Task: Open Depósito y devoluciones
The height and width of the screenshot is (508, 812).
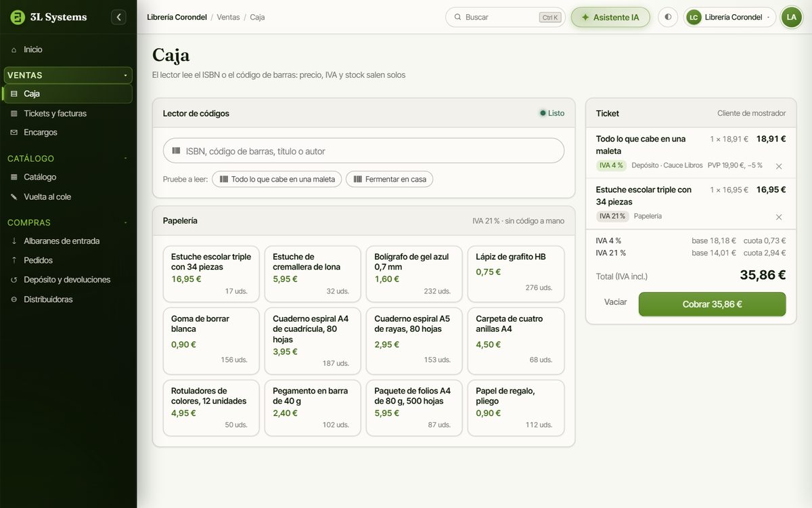Action: pyautogui.click(x=68, y=280)
